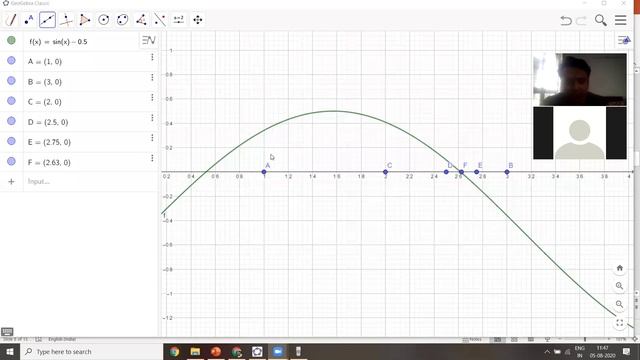Select the f(x) = sin(x) - 0.5 row
The height and width of the screenshot is (360, 640).
coord(79,41)
